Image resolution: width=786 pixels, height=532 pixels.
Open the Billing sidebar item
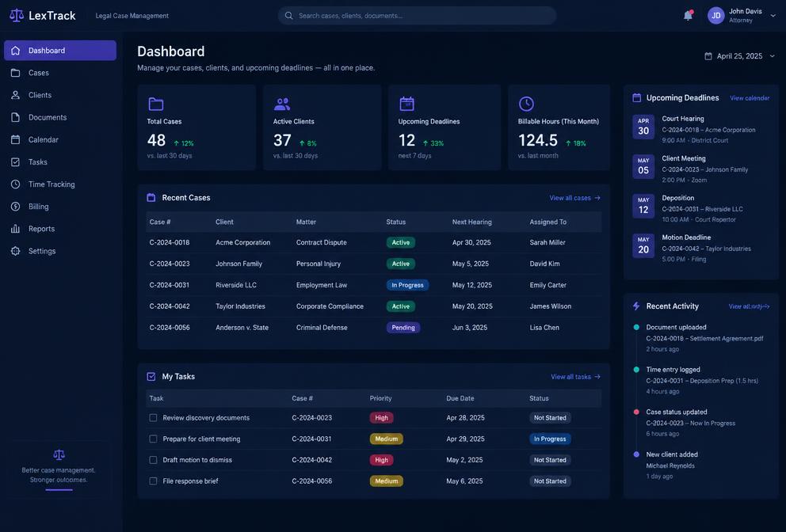pyautogui.click(x=60, y=207)
